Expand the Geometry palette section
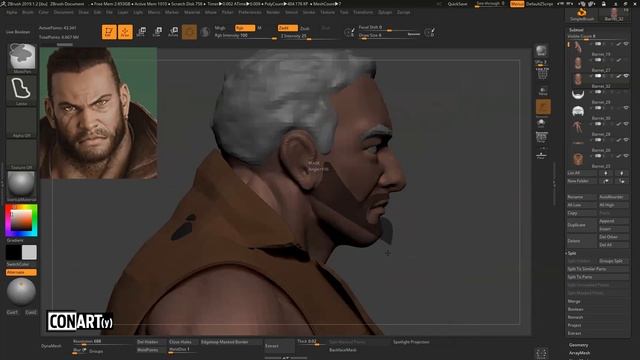The image size is (640, 360). [579, 345]
